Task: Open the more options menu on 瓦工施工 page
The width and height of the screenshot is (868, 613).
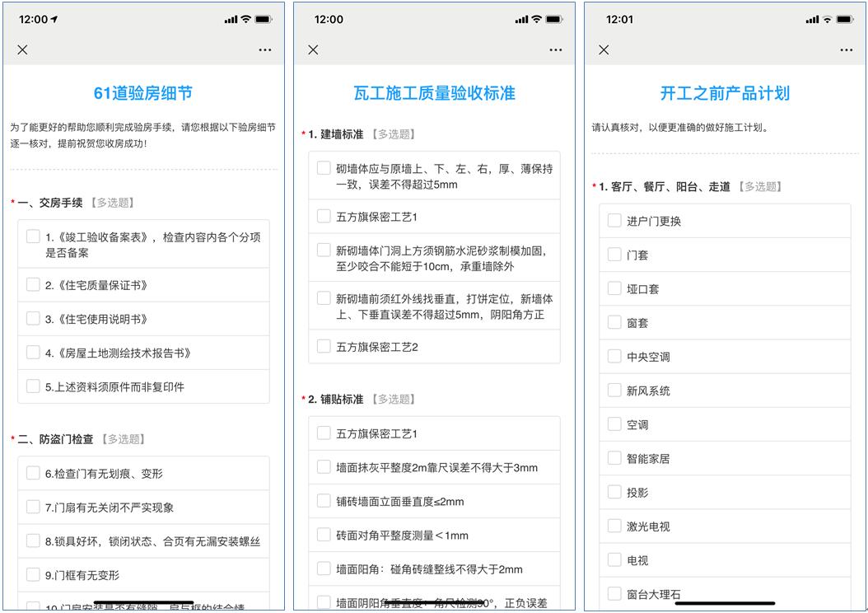Action: click(x=556, y=49)
